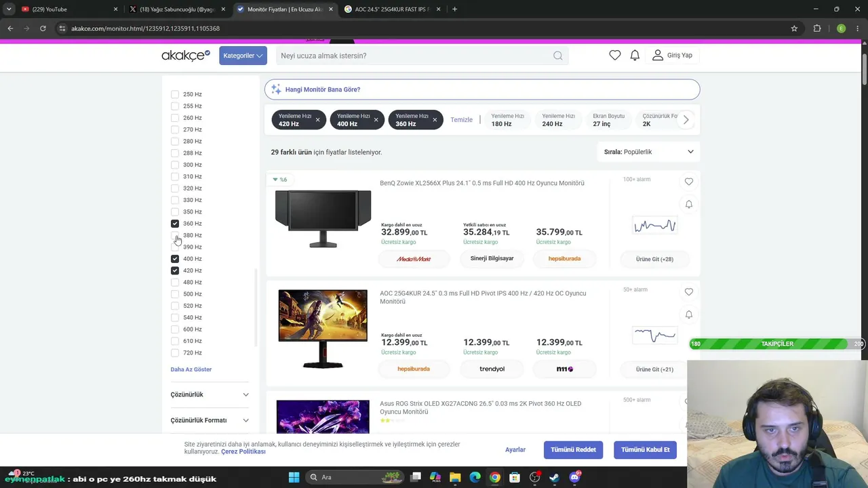Clear all filters with Temizle
Screen dimensions: 868x488
coord(461,120)
